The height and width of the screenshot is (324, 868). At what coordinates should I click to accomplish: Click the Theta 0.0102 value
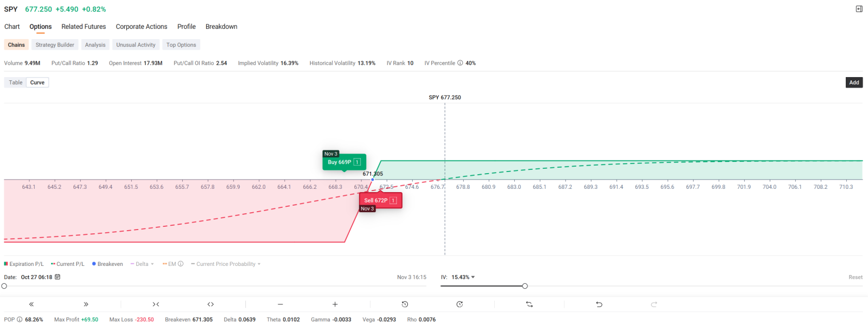point(291,320)
